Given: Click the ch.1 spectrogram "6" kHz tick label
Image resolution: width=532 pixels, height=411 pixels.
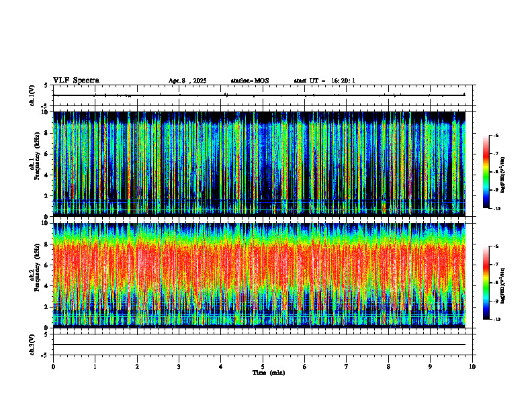Looking at the screenshot, I should 47,154.
